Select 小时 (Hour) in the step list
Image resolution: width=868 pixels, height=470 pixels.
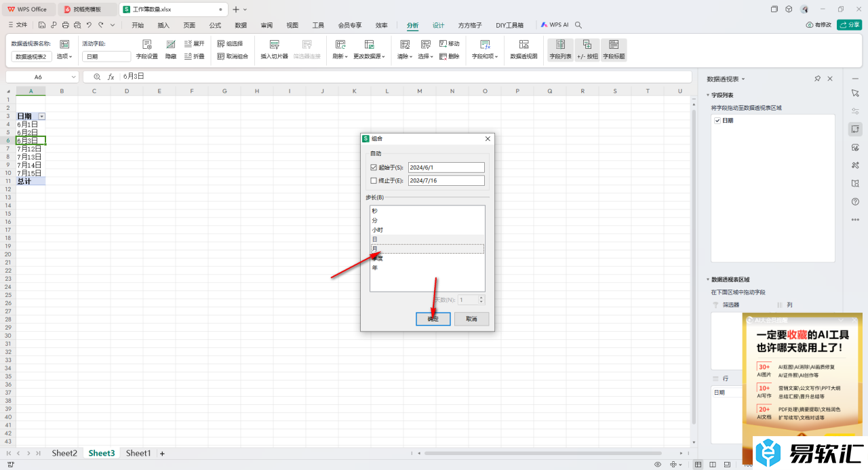pyautogui.click(x=427, y=230)
